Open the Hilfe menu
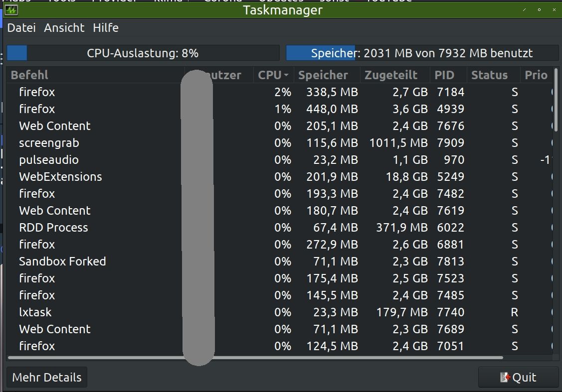The image size is (562, 392). [x=106, y=28]
